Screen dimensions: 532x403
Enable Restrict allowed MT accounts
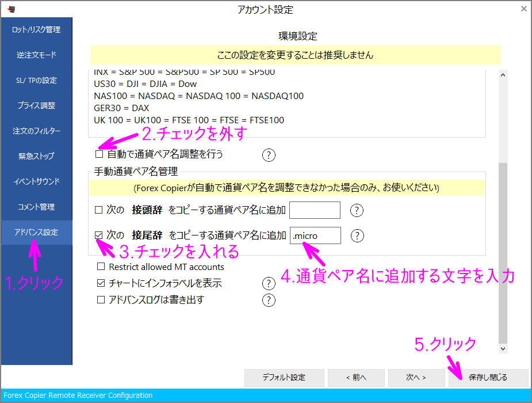pos(100,267)
